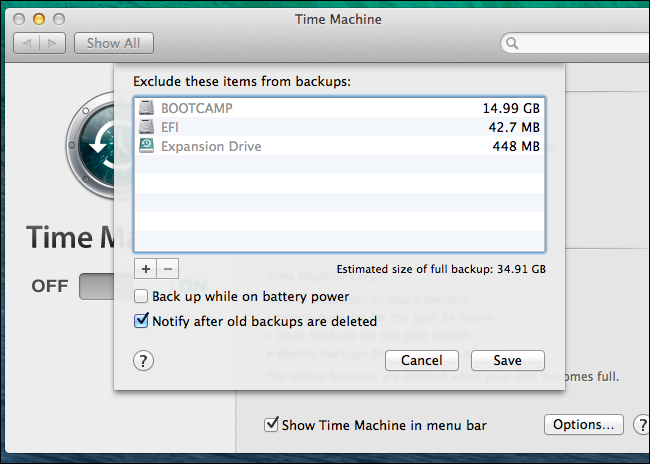The image size is (650, 464).
Task: Click the Estimated size of full backup text
Action: pos(441,269)
